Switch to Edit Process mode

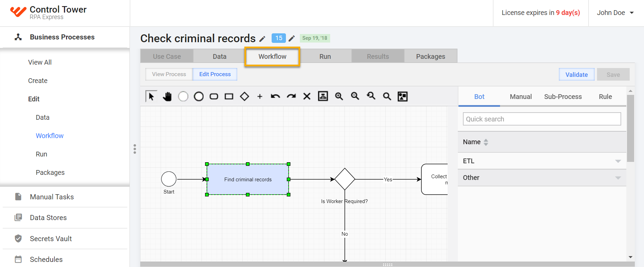215,74
